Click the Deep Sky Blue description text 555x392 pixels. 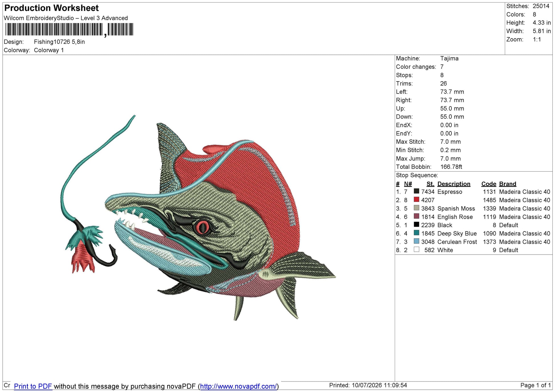pos(457,233)
